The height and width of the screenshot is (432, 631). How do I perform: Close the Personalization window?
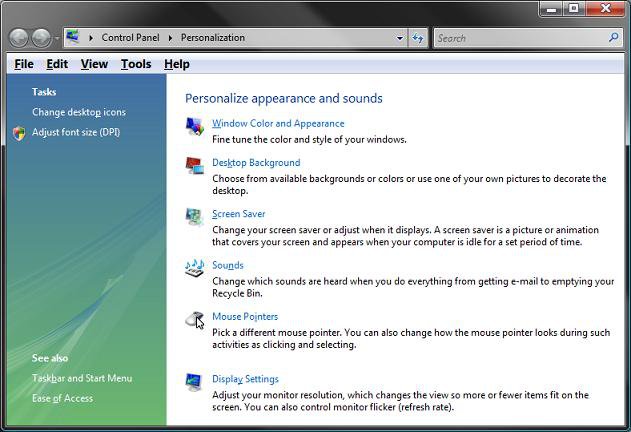click(x=606, y=9)
